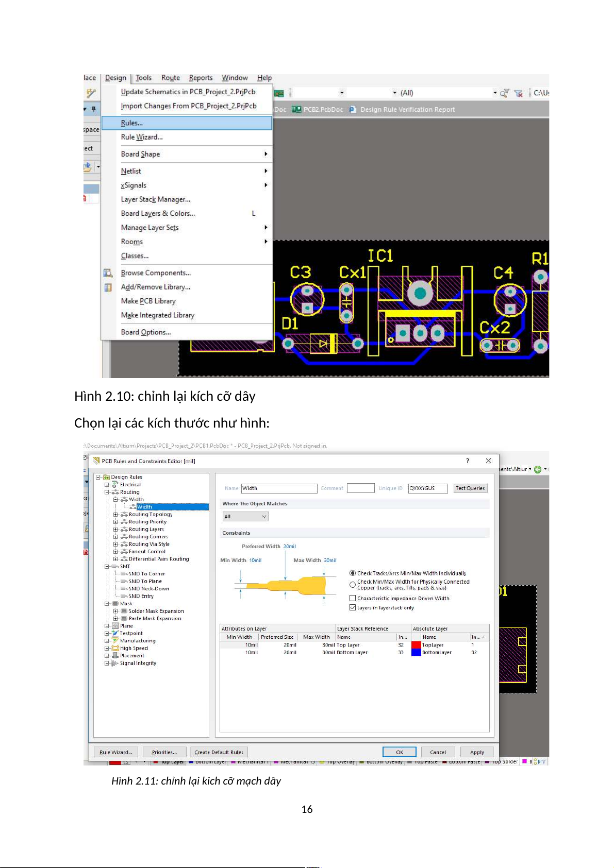Click the Electrical rules category icon
Screen dimensions: 614x868
(115, 485)
